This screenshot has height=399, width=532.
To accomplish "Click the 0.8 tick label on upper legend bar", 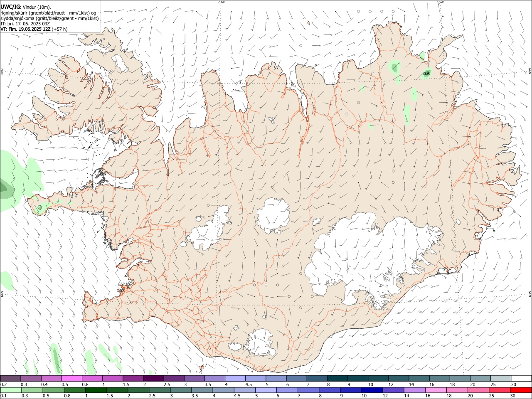I will 85,384.
